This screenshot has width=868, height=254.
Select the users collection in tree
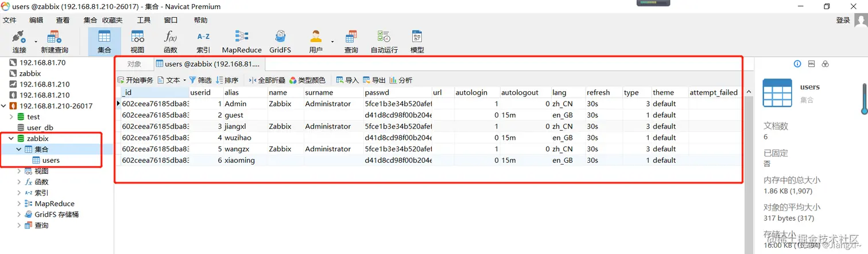point(51,161)
